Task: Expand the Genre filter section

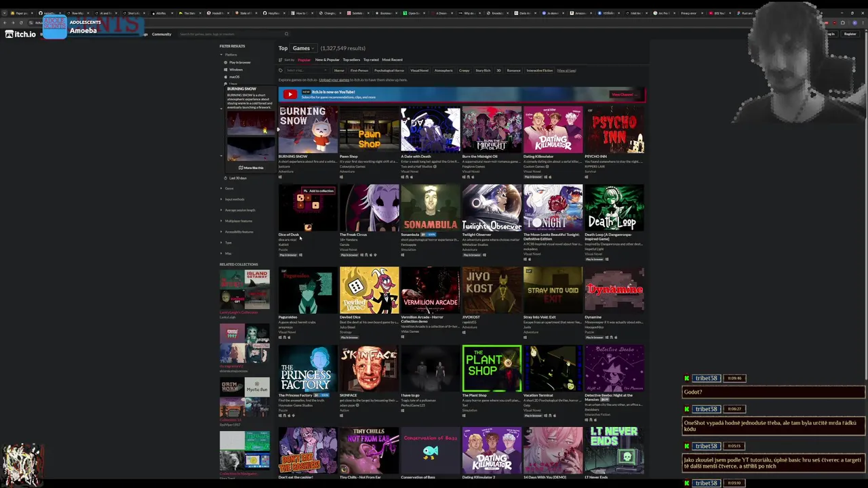Action: (x=228, y=188)
